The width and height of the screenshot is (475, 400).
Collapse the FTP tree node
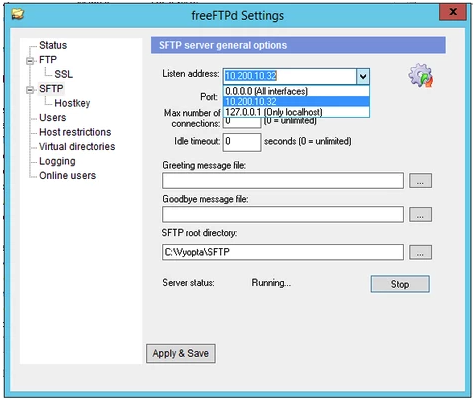(x=30, y=61)
